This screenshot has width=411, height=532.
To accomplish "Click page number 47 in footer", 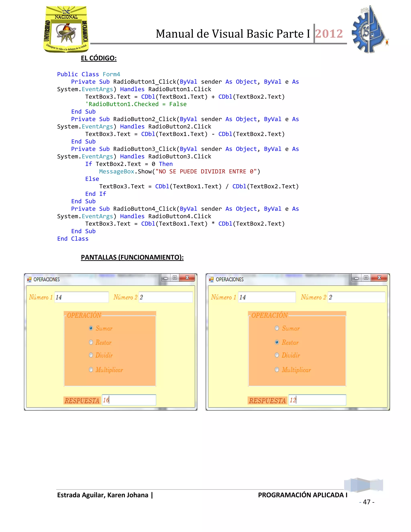I will click(367, 502).
